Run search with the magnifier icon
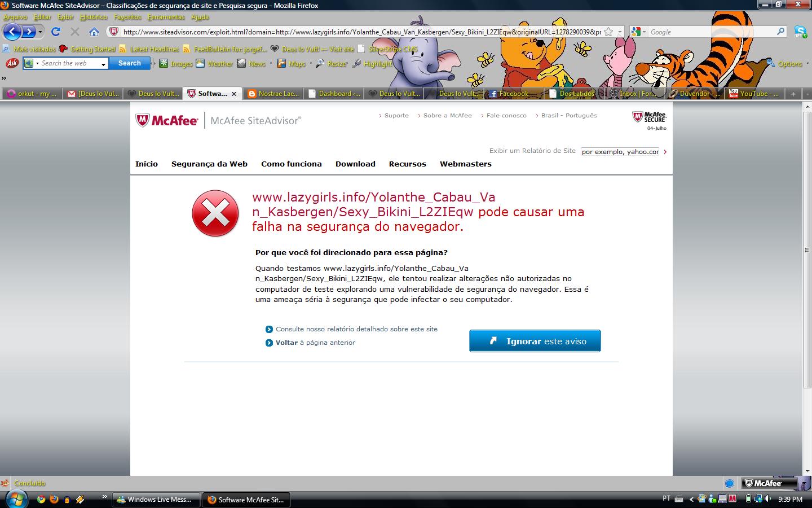The image size is (812, 508). pyautogui.click(x=781, y=32)
